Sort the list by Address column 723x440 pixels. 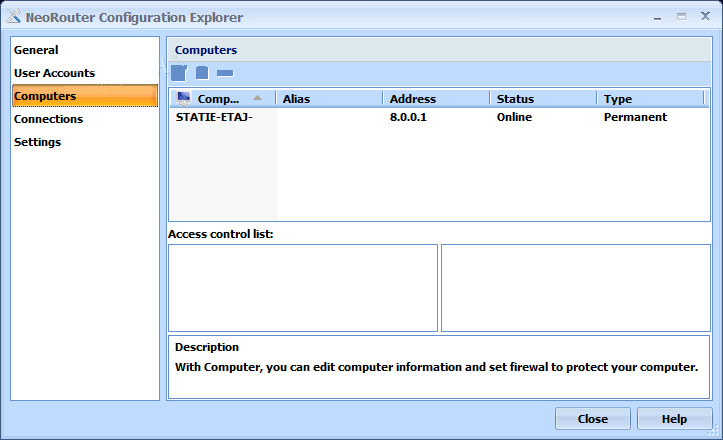(x=436, y=99)
